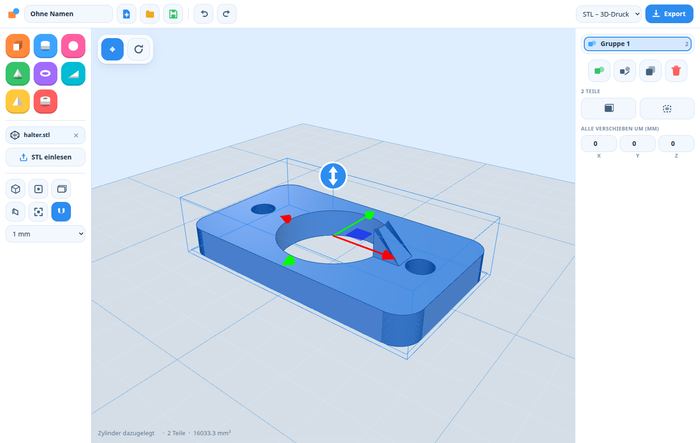This screenshot has width=700, height=443.
Task: Open a project folder
Action: (x=150, y=14)
